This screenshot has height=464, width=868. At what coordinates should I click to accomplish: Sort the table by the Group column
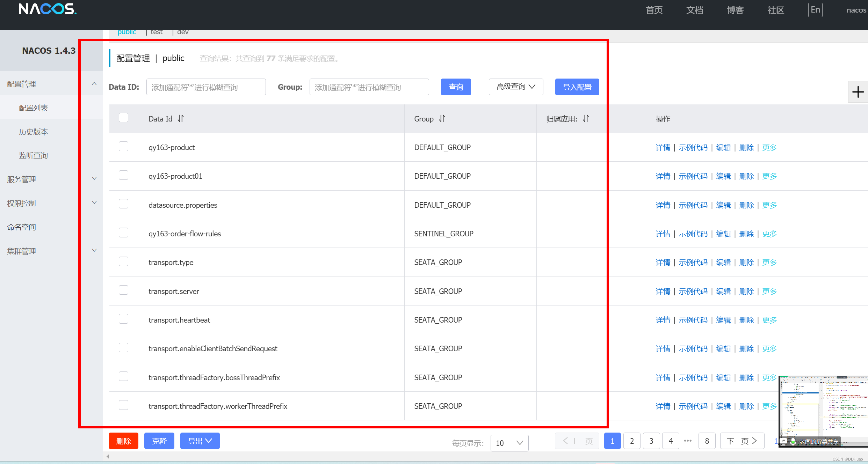tap(442, 119)
